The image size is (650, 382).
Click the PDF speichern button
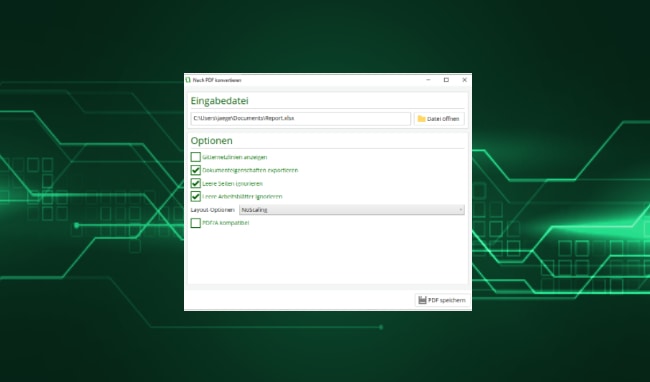442,300
